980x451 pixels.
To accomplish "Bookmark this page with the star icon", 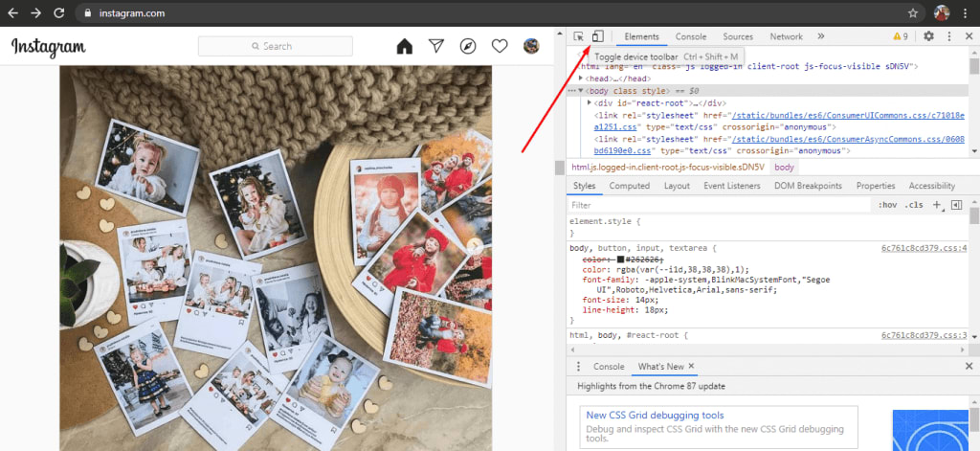I will point(912,12).
